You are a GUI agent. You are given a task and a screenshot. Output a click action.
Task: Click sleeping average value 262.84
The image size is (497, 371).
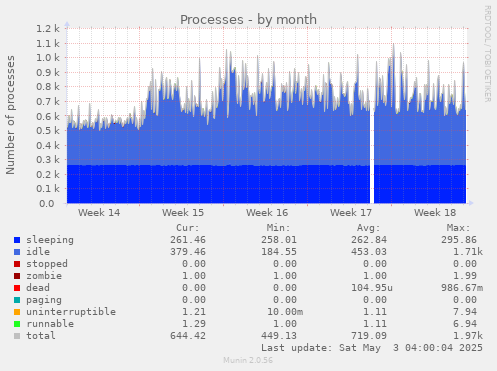click(369, 240)
